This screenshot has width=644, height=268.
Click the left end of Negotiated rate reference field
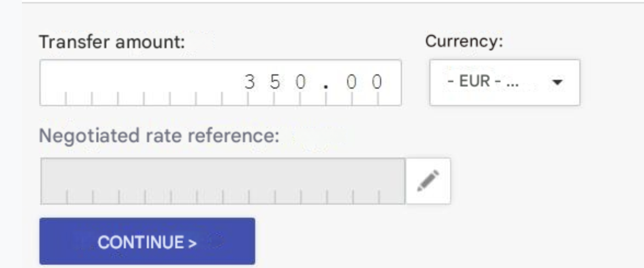click(55, 181)
